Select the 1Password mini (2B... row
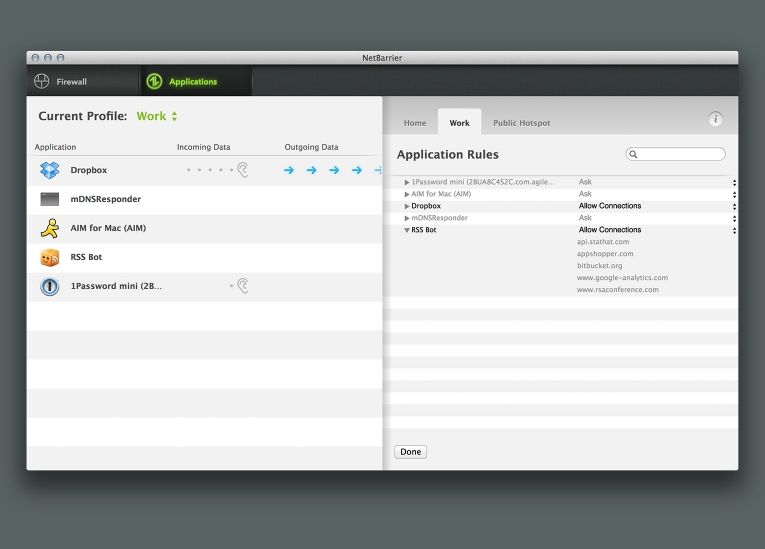 (205, 286)
